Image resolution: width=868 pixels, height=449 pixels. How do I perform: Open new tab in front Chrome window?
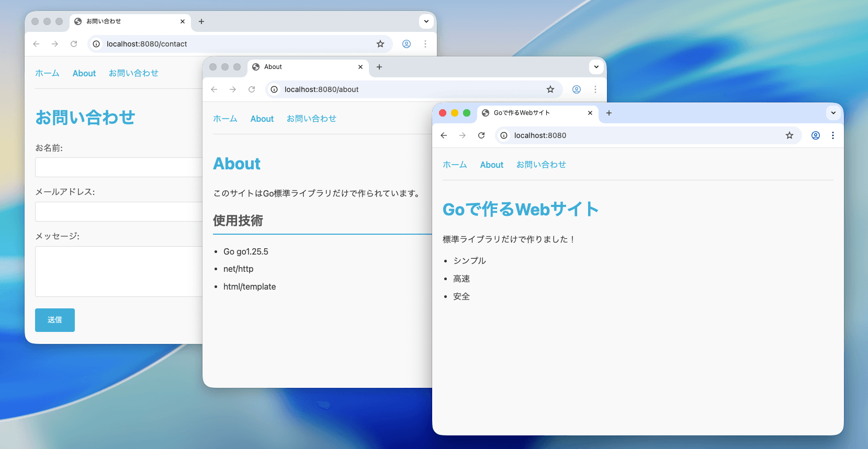pyautogui.click(x=609, y=113)
